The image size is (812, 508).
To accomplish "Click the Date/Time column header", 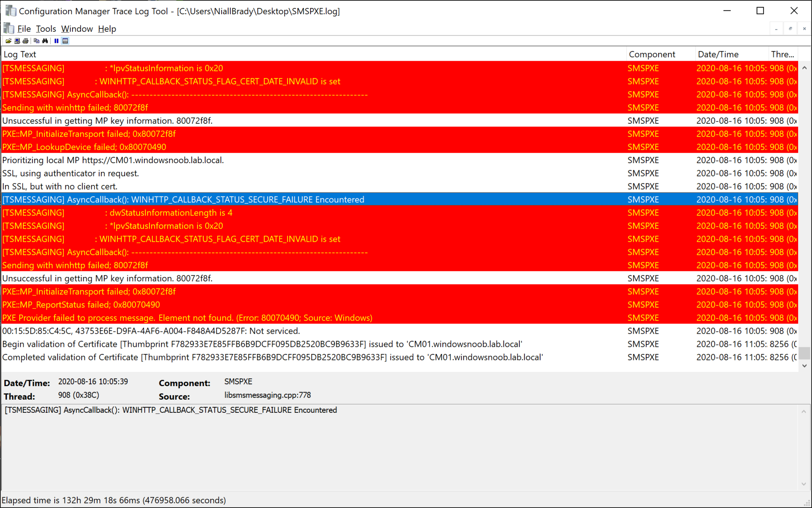I will point(718,54).
